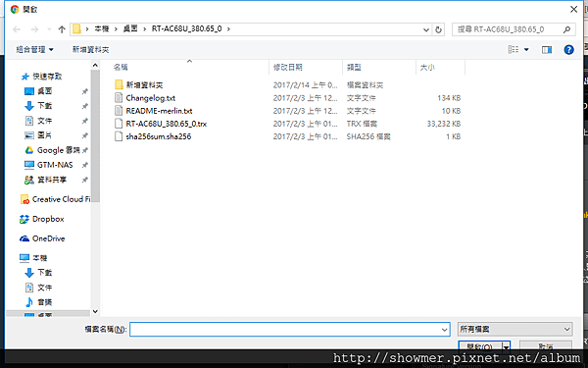Open pinned 桌面 in quick access
The image size is (588, 368).
[x=45, y=91]
